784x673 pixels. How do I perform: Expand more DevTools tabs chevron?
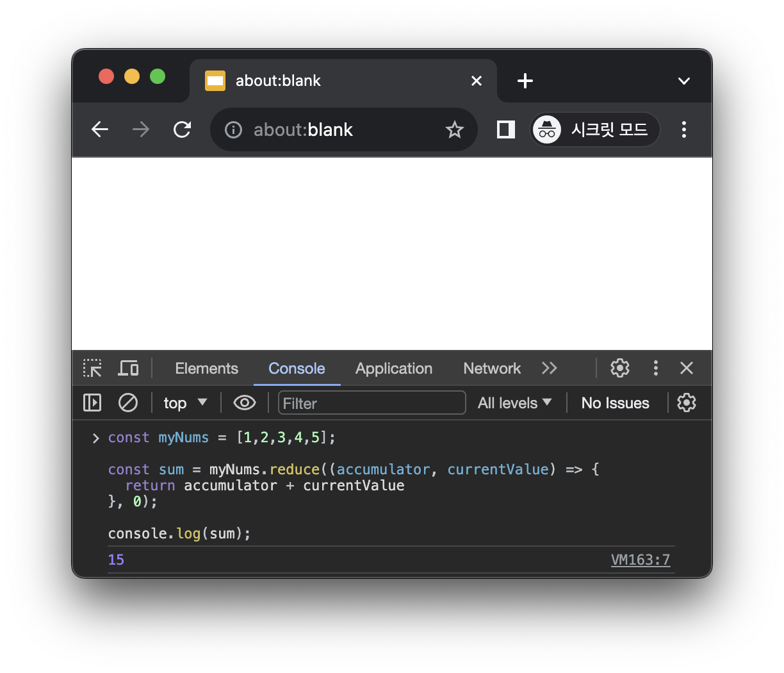pos(550,368)
